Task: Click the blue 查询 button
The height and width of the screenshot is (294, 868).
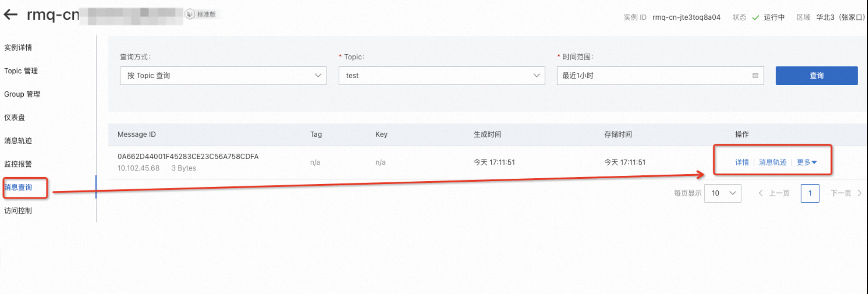Action: (816, 76)
